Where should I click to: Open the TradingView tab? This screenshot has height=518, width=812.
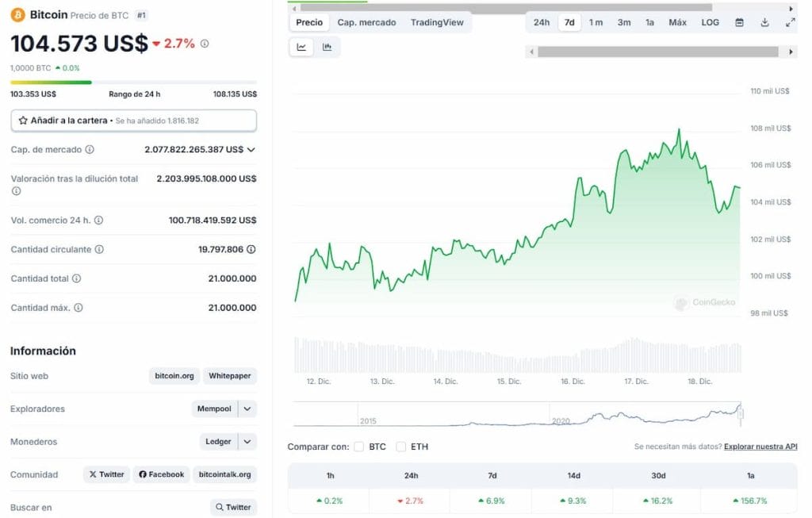pos(437,22)
